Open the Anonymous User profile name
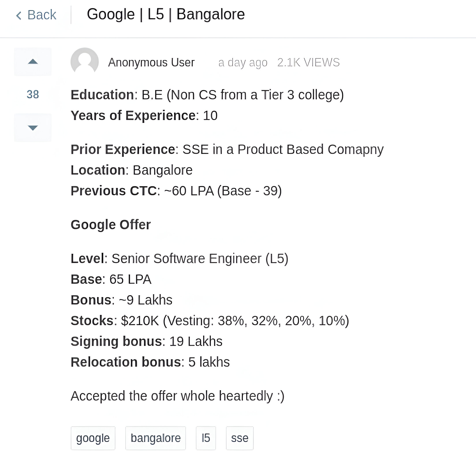Screen dimensions: 476x472 pyautogui.click(x=151, y=62)
